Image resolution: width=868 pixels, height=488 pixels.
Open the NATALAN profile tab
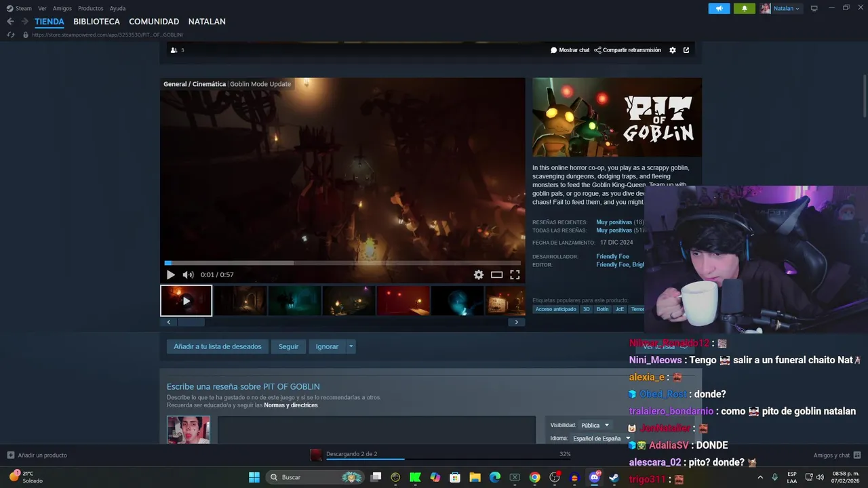pos(207,22)
